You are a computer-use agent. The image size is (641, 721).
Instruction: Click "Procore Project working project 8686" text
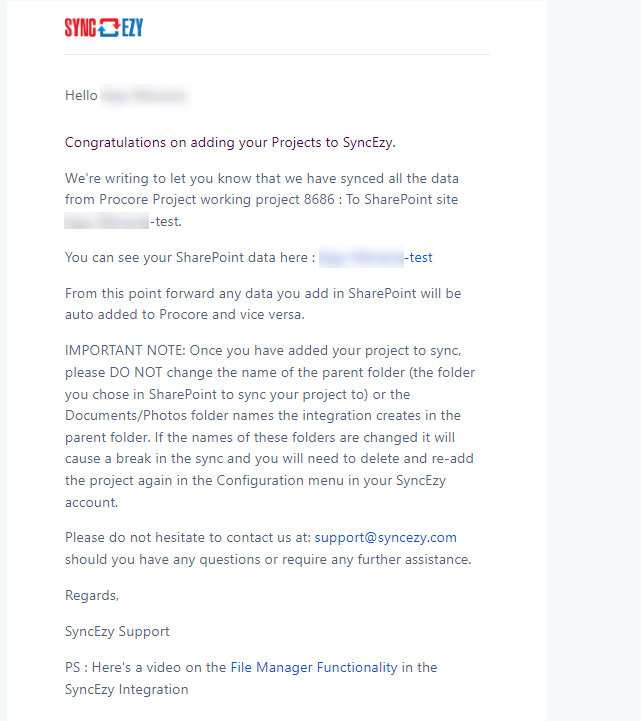click(x=217, y=200)
